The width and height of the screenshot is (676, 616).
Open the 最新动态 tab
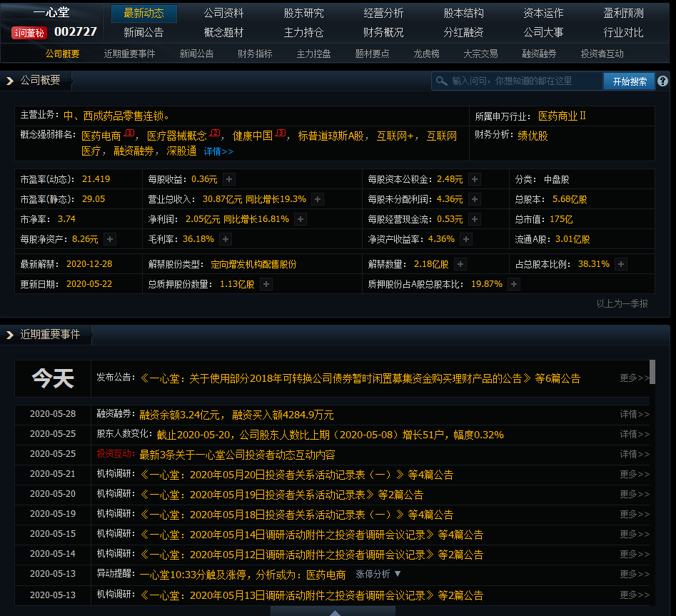tap(144, 14)
